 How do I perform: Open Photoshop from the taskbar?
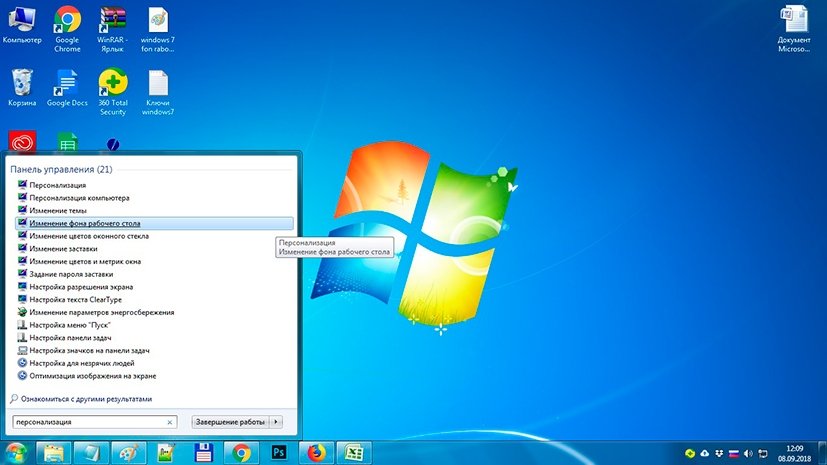point(278,453)
